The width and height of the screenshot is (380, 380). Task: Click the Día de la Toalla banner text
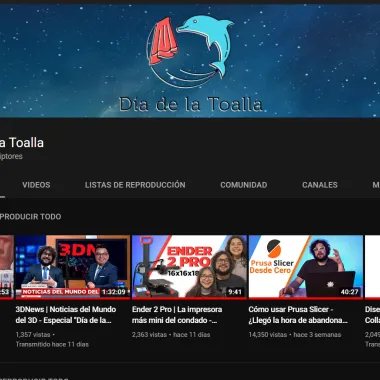[x=191, y=104]
